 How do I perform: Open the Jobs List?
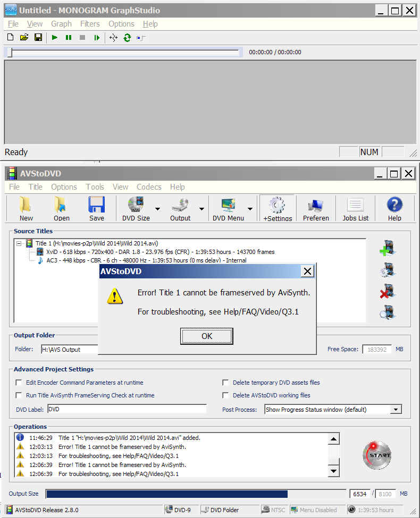356,208
